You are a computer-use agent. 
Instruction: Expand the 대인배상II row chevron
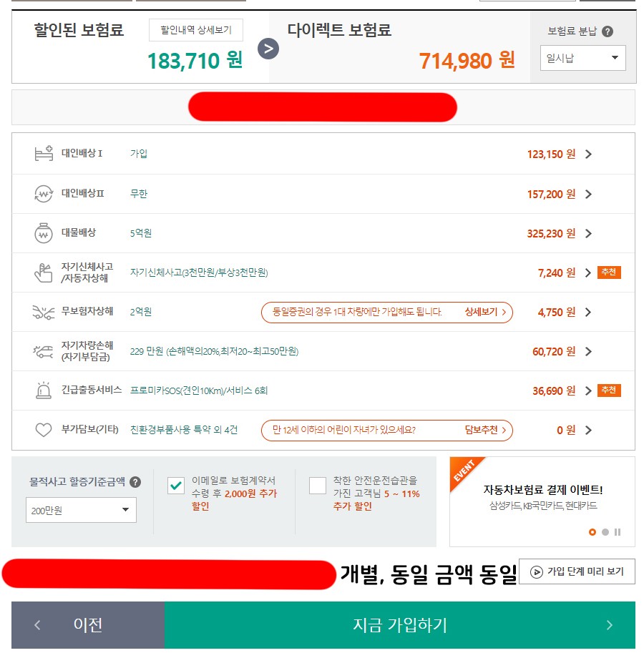tap(588, 194)
